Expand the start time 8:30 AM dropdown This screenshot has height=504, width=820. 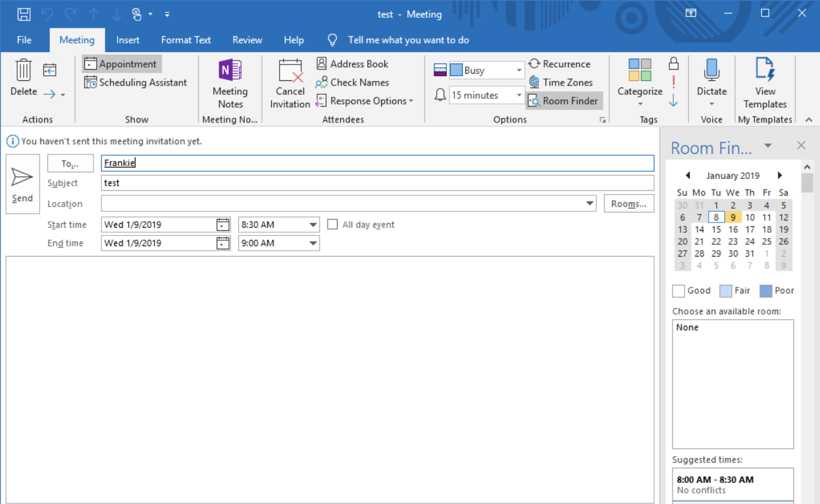click(x=313, y=224)
